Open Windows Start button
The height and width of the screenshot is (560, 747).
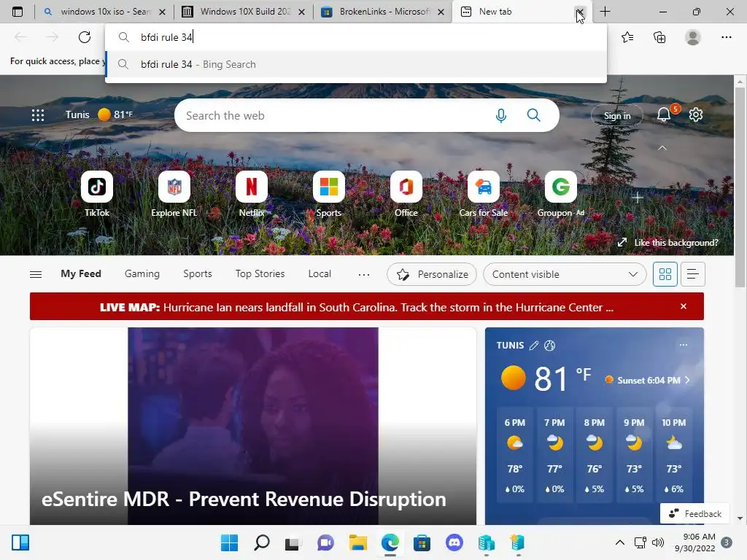point(229,542)
